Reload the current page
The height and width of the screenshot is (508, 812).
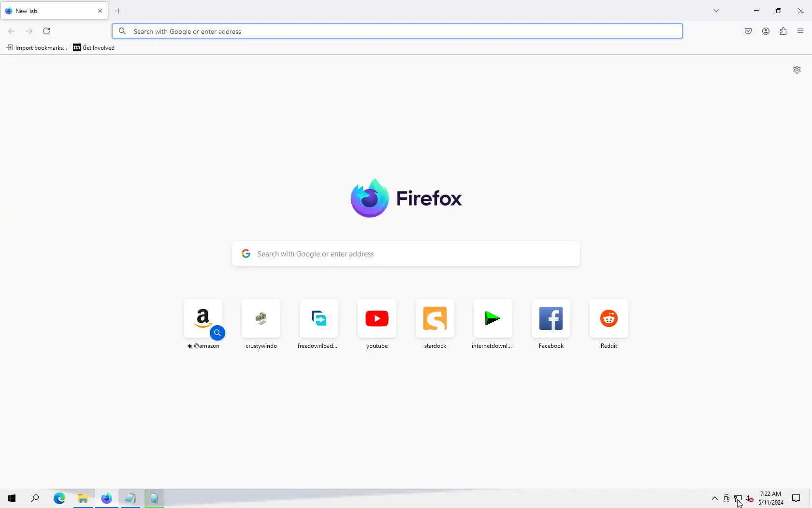pyautogui.click(x=46, y=31)
